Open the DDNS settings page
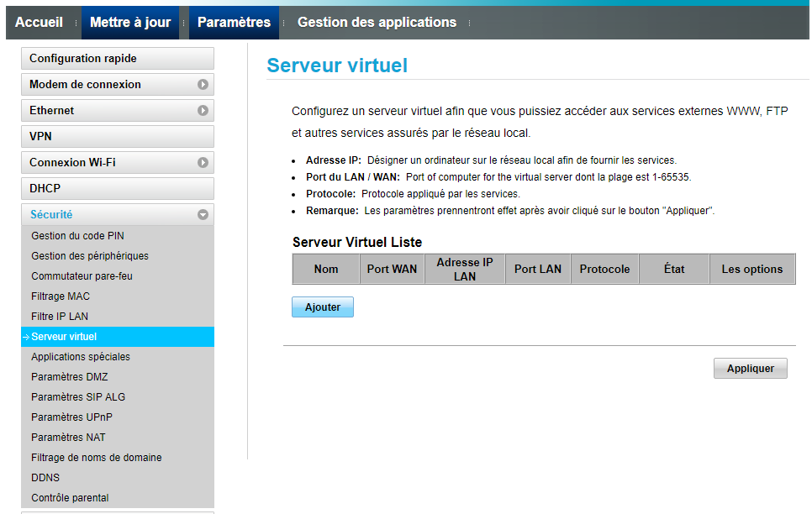The width and height of the screenshot is (812, 514). (45, 478)
